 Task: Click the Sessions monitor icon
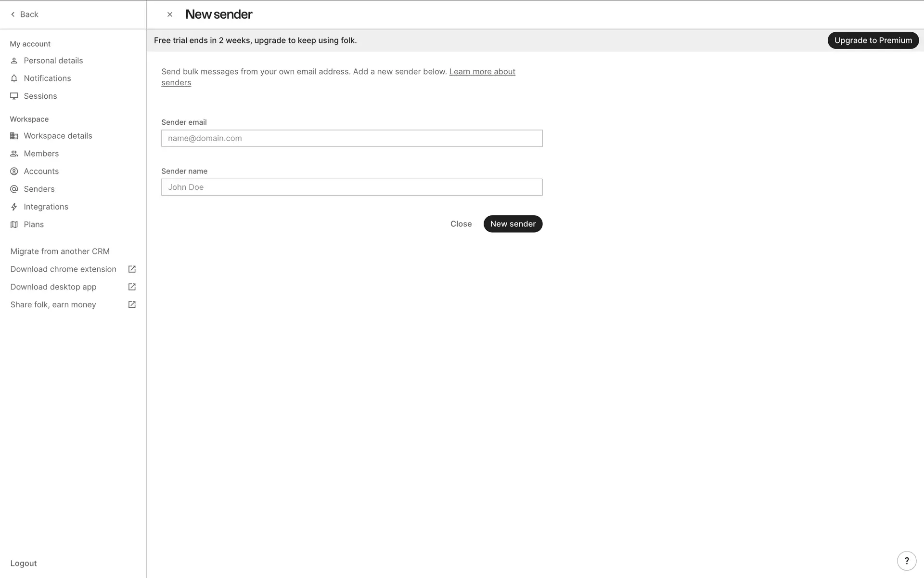click(x=14, y=96)
